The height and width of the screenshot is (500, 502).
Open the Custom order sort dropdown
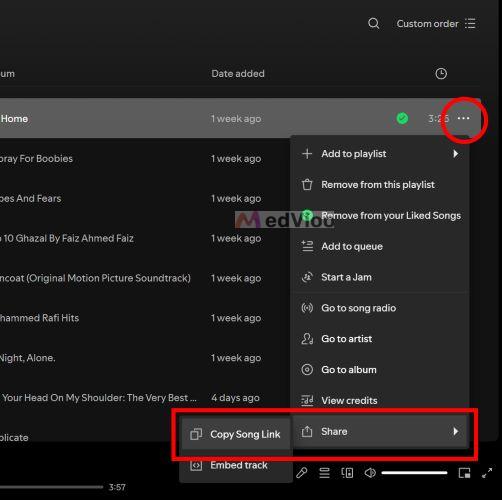(x=436, y=24)
